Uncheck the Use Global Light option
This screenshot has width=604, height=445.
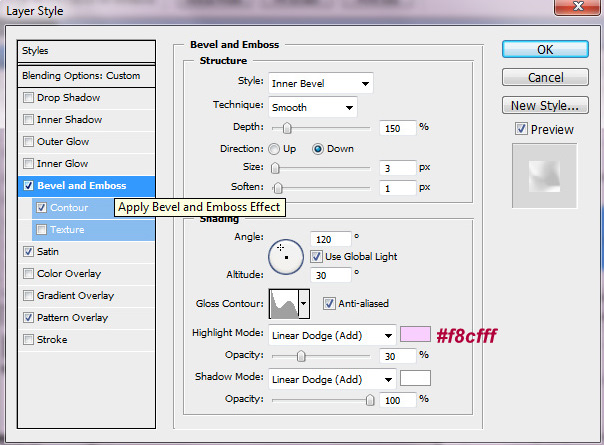[x=316, y=257]
